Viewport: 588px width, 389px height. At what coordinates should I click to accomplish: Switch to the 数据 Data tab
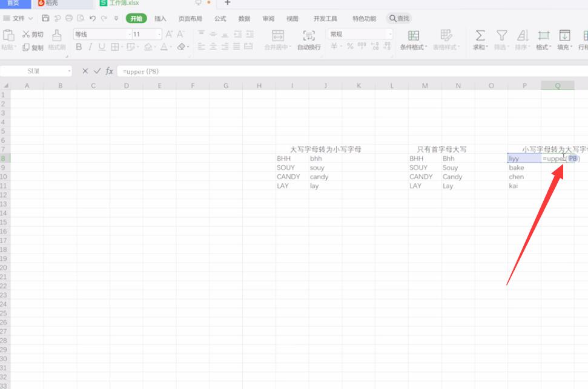(244, 18)
